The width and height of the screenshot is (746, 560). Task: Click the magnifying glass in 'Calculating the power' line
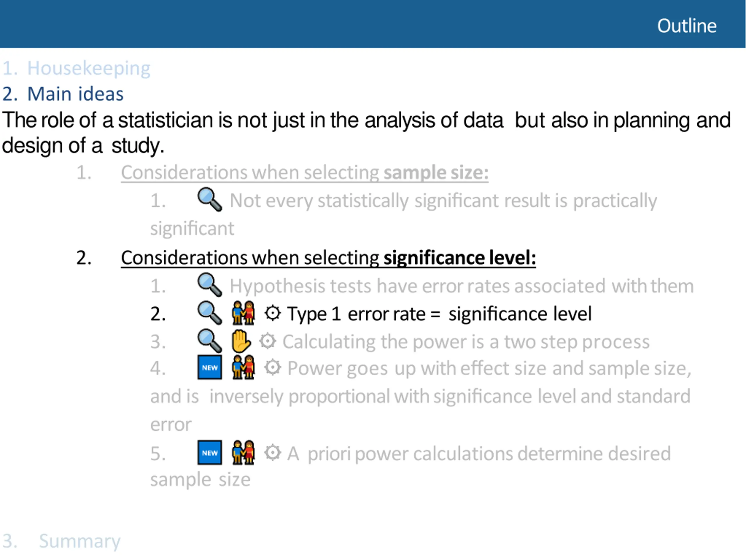point(210,341)
